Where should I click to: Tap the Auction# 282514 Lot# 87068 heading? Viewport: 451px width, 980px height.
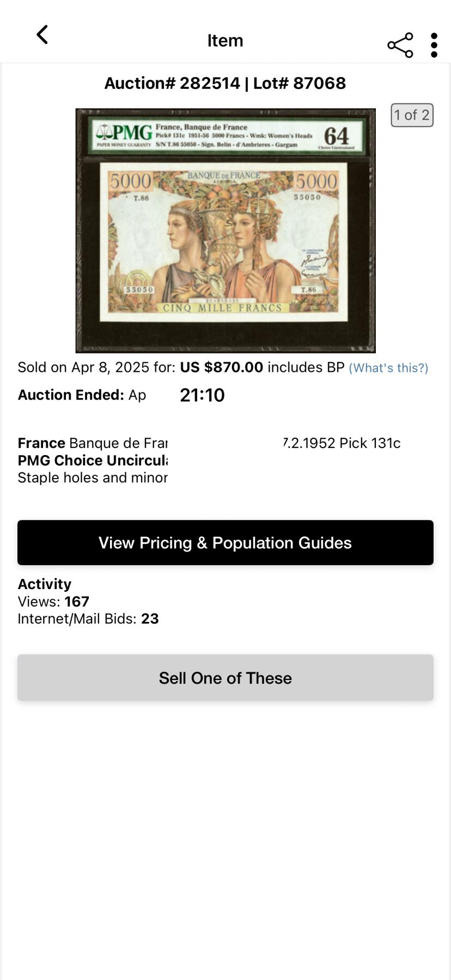[x=225, y=83]
